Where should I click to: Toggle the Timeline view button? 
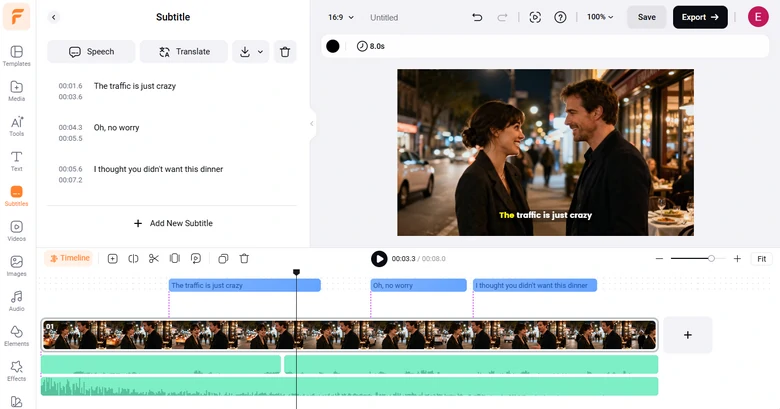click(69, 258)
